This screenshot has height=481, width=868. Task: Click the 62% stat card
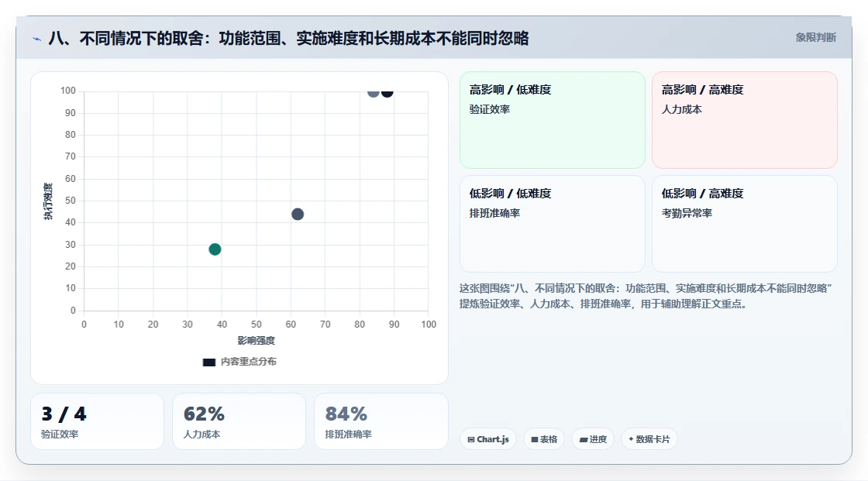click(x=239, y=421)
